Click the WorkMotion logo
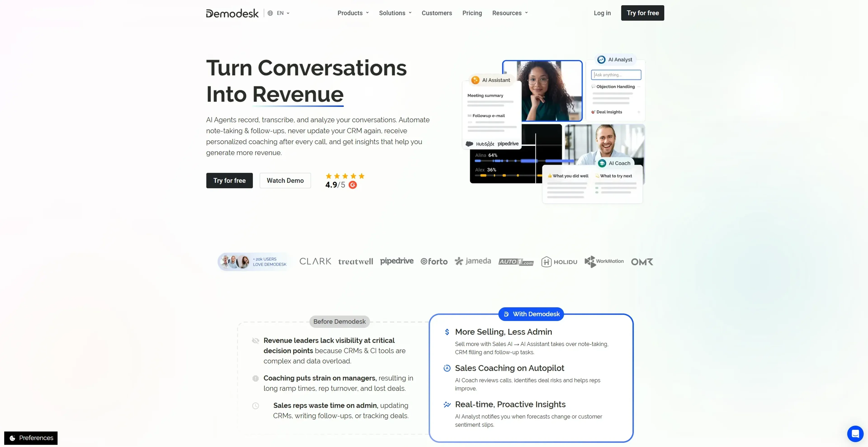 coord(604,261)
